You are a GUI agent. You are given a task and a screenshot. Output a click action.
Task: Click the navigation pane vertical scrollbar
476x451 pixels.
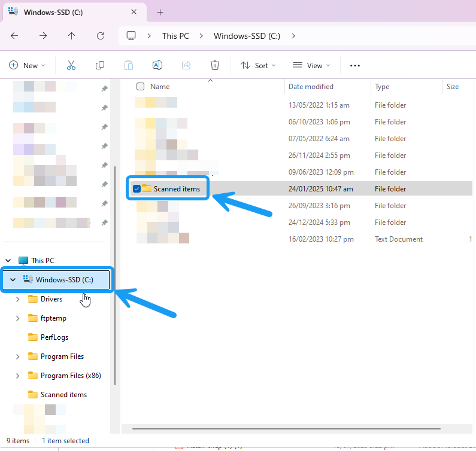[x=115, y=275]
